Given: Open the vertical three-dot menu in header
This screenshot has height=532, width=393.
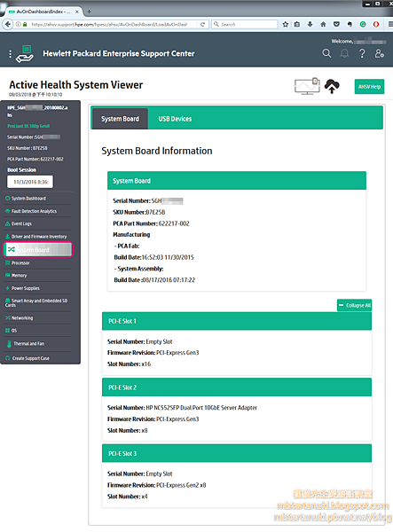Looking at the screenshot, I should tap(10, 54).
